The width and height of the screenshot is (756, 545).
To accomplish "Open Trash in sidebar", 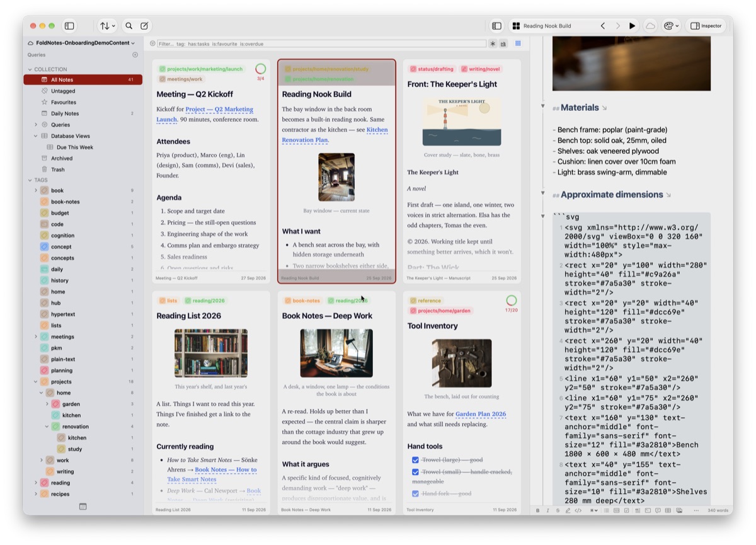I will 83,169.
